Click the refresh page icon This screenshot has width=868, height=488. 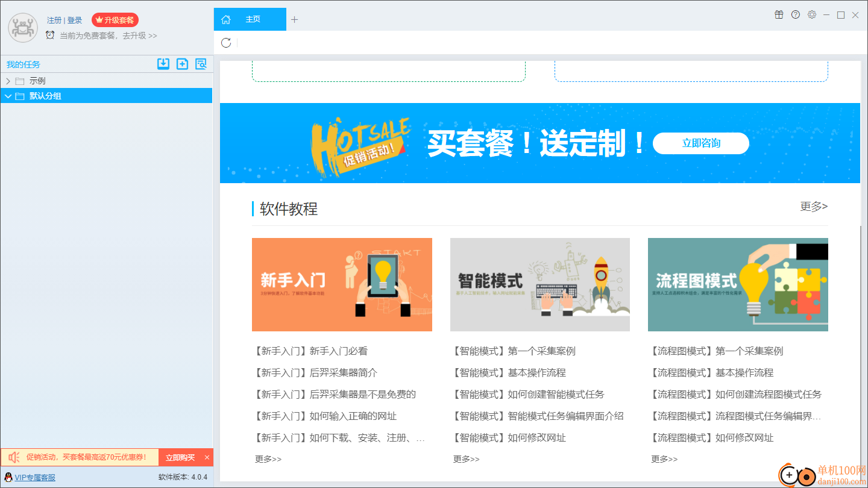pyautogui.click(x=226, y=43)
